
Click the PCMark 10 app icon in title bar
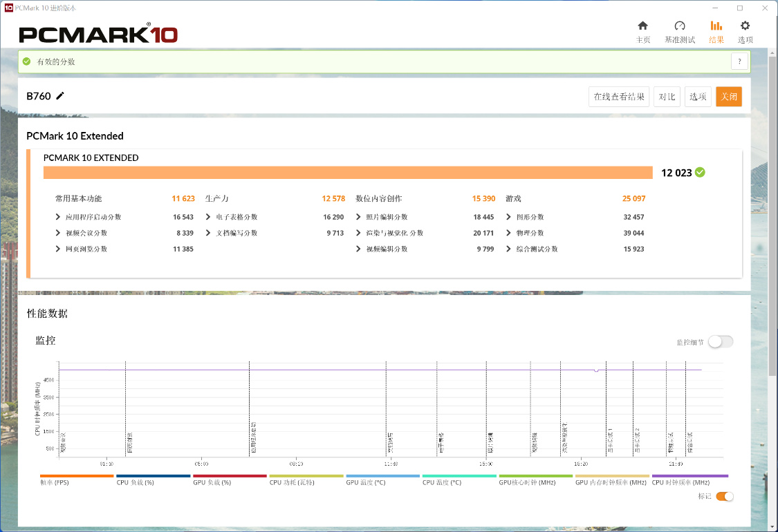coord(8,8)
